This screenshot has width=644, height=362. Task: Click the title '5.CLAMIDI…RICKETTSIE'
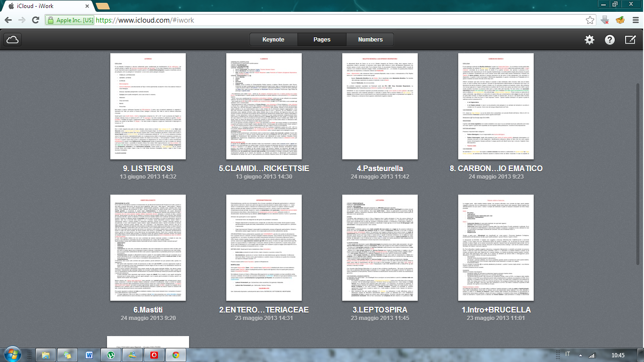coord(264,168)
